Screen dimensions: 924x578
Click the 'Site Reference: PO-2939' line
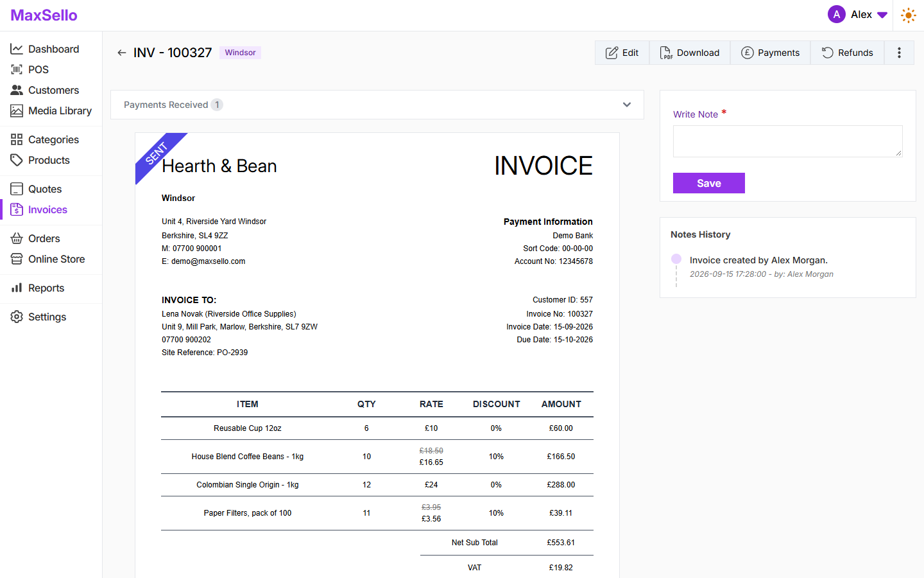pos(205,353)
